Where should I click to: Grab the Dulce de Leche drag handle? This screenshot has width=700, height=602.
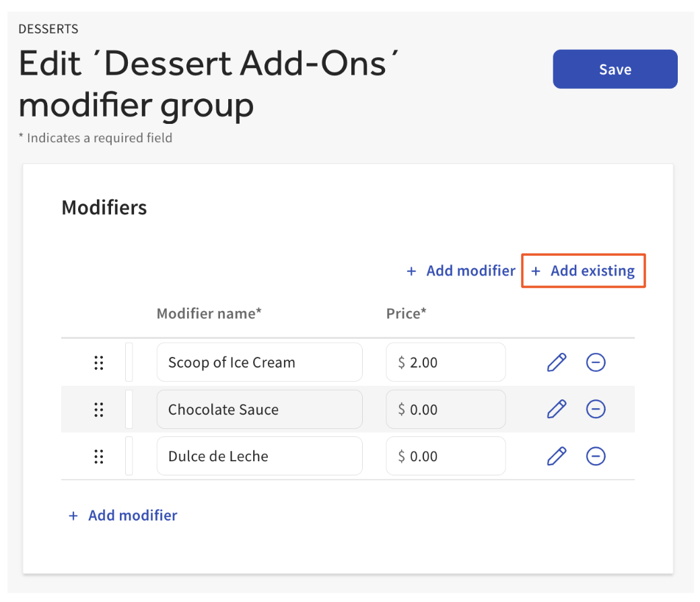(x=99, y=457)
